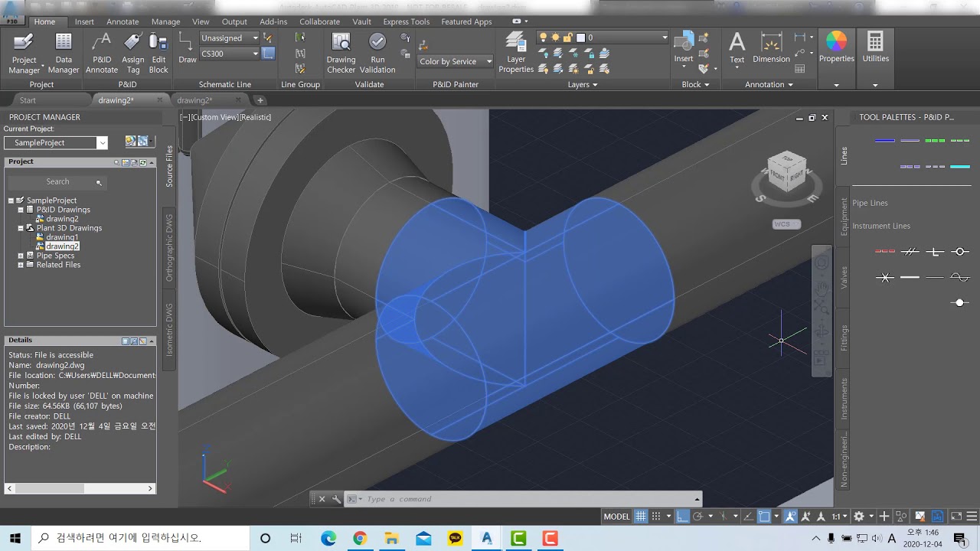The image size is (980, 551).
Task: Select drawing2 under P&ID Drawings
Action: coord(62,219)
